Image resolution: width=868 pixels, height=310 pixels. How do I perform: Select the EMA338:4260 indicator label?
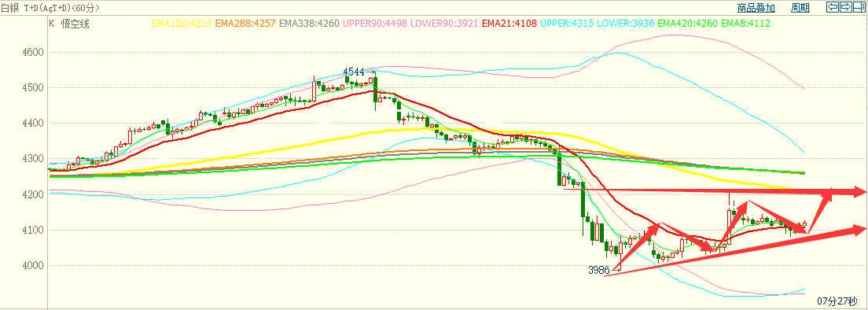(311, 24)
